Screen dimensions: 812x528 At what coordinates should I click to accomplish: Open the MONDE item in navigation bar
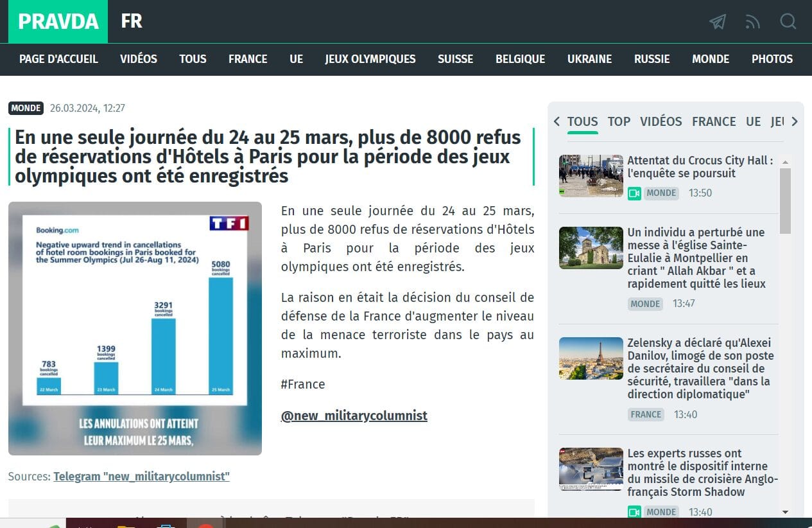711,59
